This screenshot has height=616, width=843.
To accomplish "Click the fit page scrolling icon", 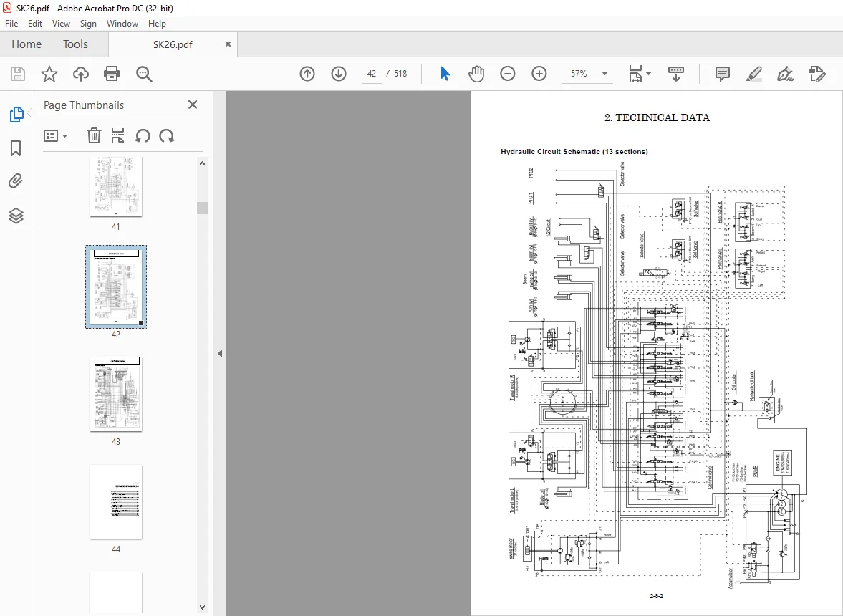I will [635, 74].
